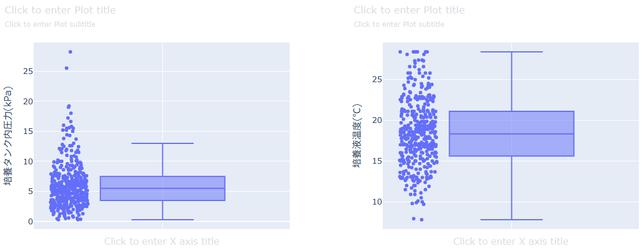
Task: Select the 培養液温度(°C) Y axis label
Action: pos(357,136)
